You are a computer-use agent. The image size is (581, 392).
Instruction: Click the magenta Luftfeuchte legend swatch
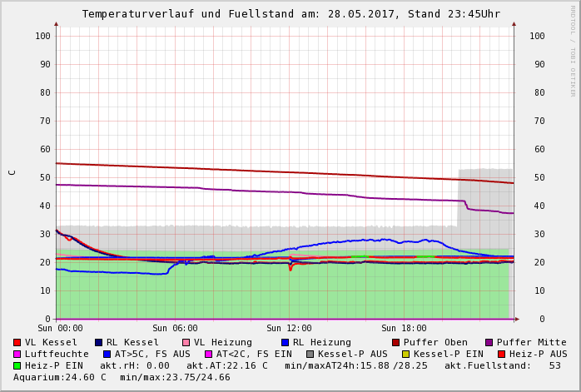click(x=17, y=355)
